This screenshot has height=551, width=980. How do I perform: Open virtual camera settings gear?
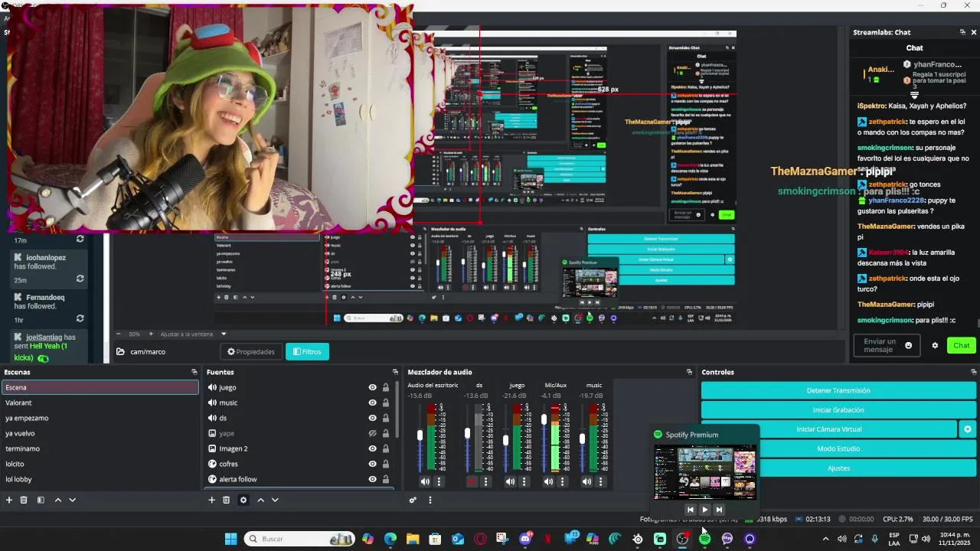click(968, 429)
